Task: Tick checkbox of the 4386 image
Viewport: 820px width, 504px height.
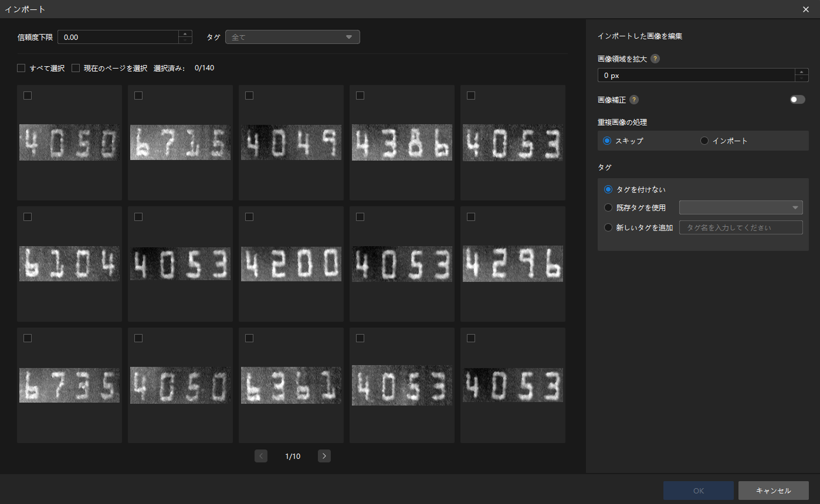Action: (360, 96)
